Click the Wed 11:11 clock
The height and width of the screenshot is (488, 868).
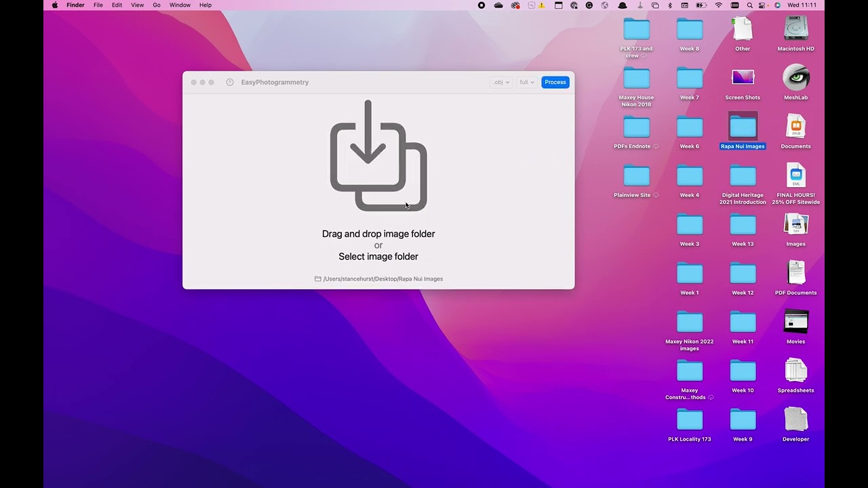(x=802, y=5)
